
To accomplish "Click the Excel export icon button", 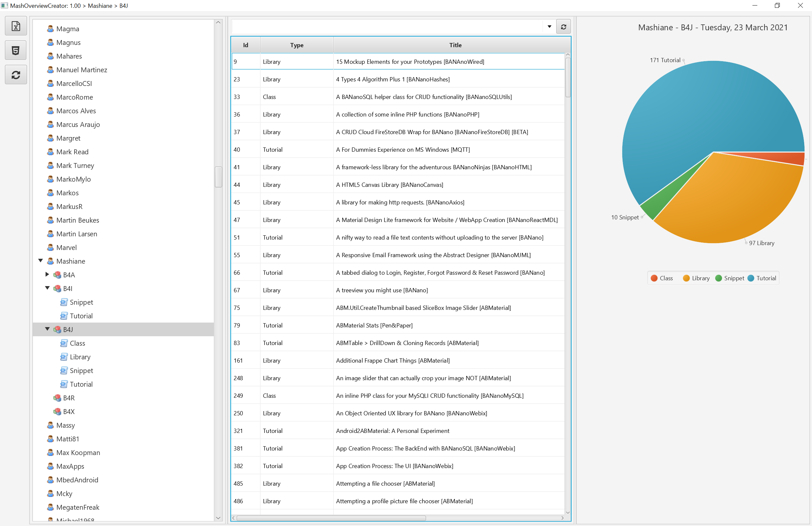I will click(16, 26).
